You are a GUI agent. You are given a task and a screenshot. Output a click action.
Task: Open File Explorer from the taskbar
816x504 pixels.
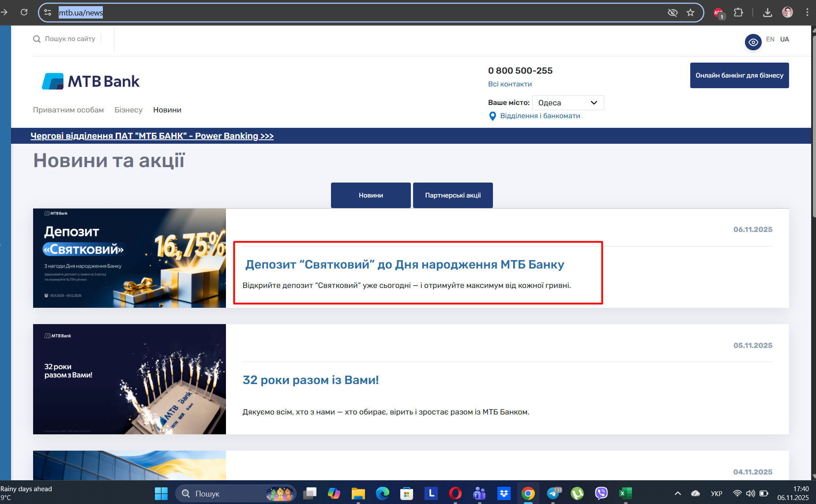click(x=358, y=493)
